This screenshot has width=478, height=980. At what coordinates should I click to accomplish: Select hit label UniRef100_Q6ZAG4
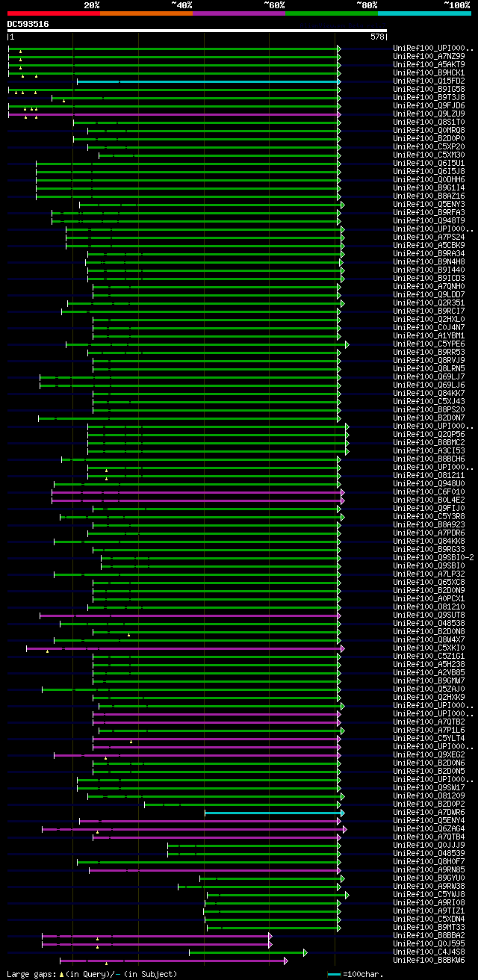429,829
